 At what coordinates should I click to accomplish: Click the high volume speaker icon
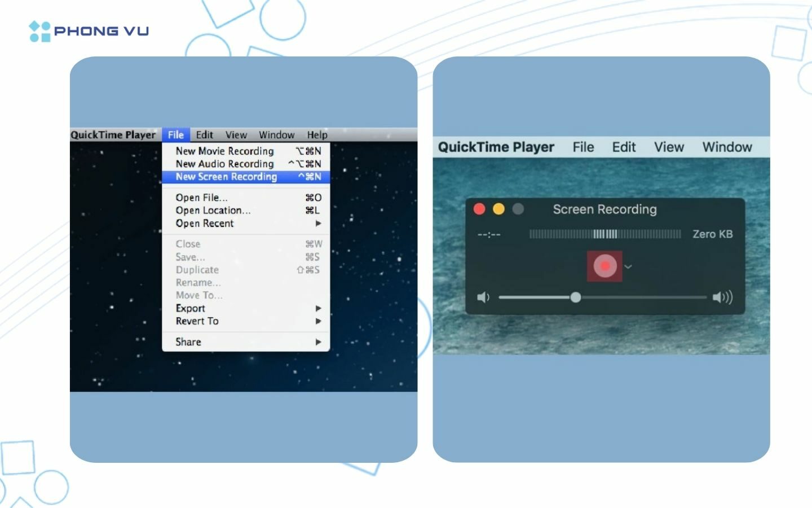[722, 297]
